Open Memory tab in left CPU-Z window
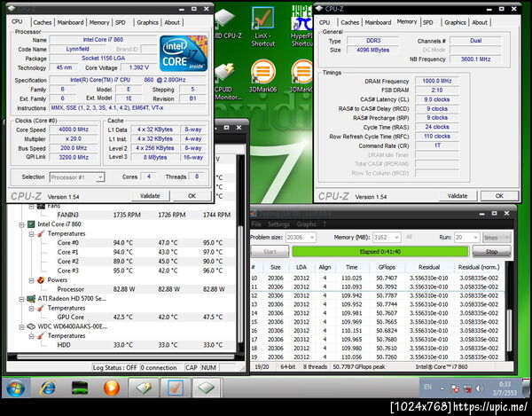The height and width of the screenshot is (416, 532). point(99,22)
